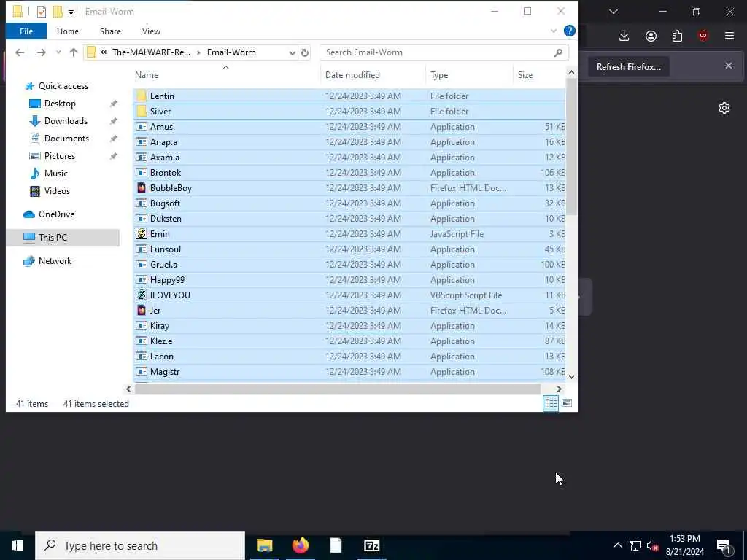Image resolution: width=747 pixels, height=560 pixels.
Task: Select OneDrive in the navigation pane
Action: (x=56, y=214)
